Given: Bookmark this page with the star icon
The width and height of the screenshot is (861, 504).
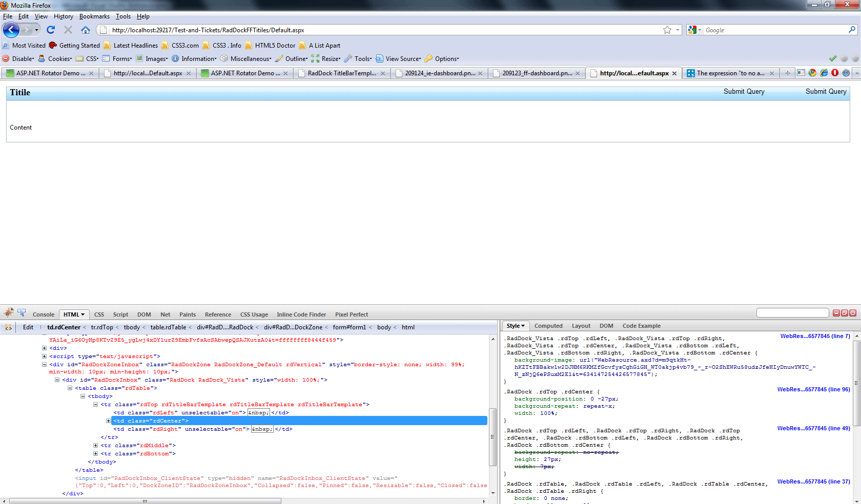Looking at the screenshot, I should tap(667, 30).
